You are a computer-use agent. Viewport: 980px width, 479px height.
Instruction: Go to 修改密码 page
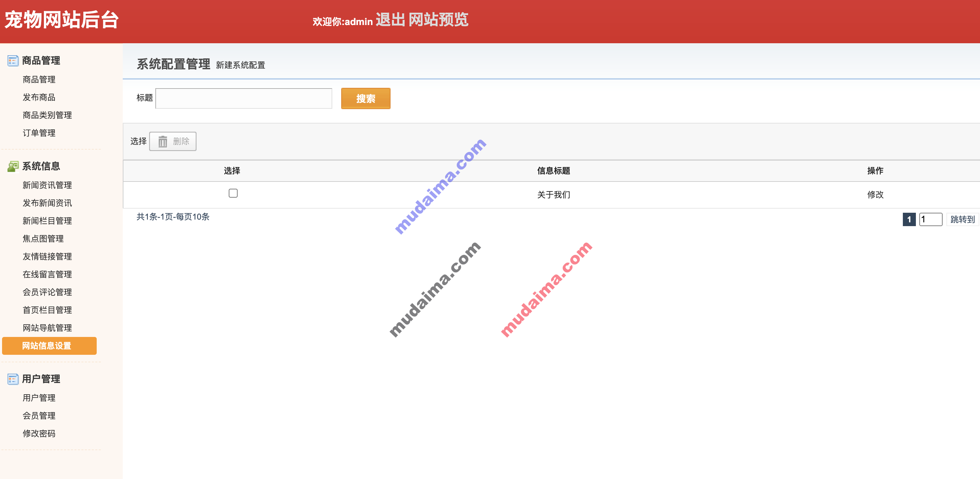39,434
